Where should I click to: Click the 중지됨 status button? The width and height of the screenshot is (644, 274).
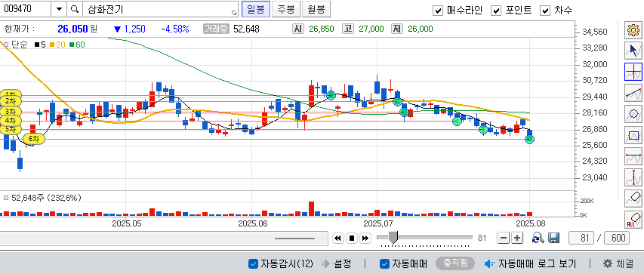tap(455, 263)
